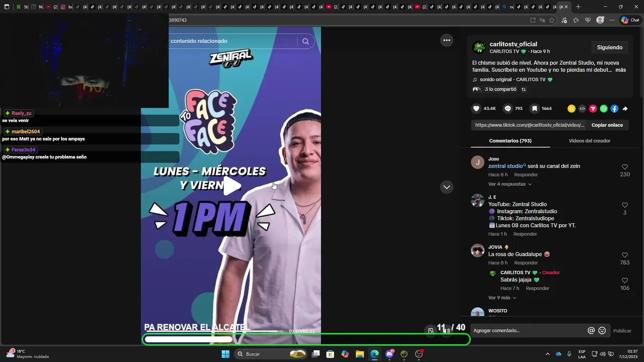This screenshot has height=362, width=644.
Task: Open the weather widget showing 18°C
Action: coord(28,354)
